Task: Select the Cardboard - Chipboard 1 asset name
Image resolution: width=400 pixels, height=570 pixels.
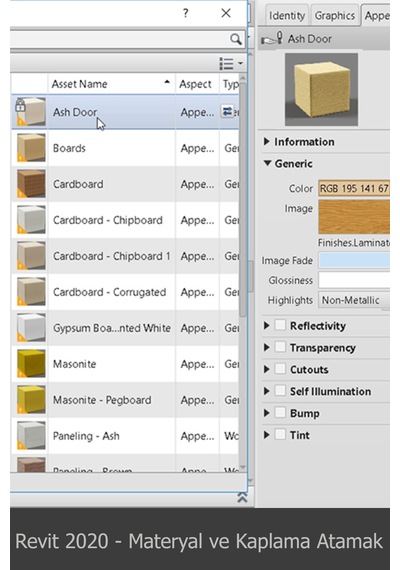Action: point(112,256)
